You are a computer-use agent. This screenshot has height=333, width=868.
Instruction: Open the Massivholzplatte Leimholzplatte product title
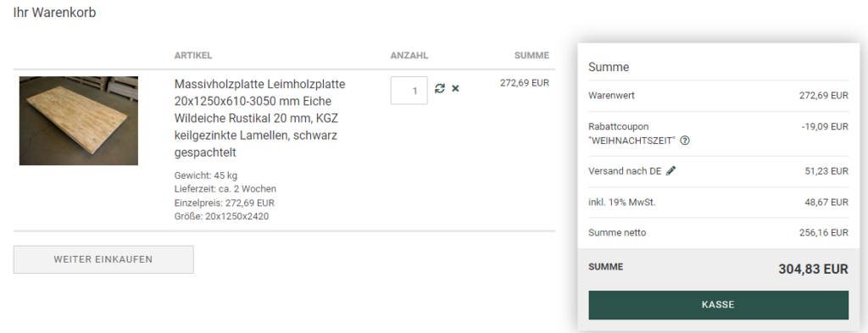point(259,119)
